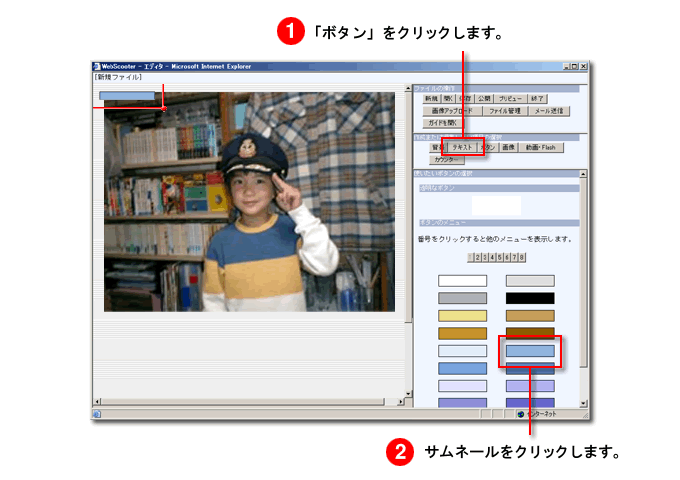680x480 pixels.
Task: Open button menu page 3
Action: pyautogui.click(x=485, y=258)
